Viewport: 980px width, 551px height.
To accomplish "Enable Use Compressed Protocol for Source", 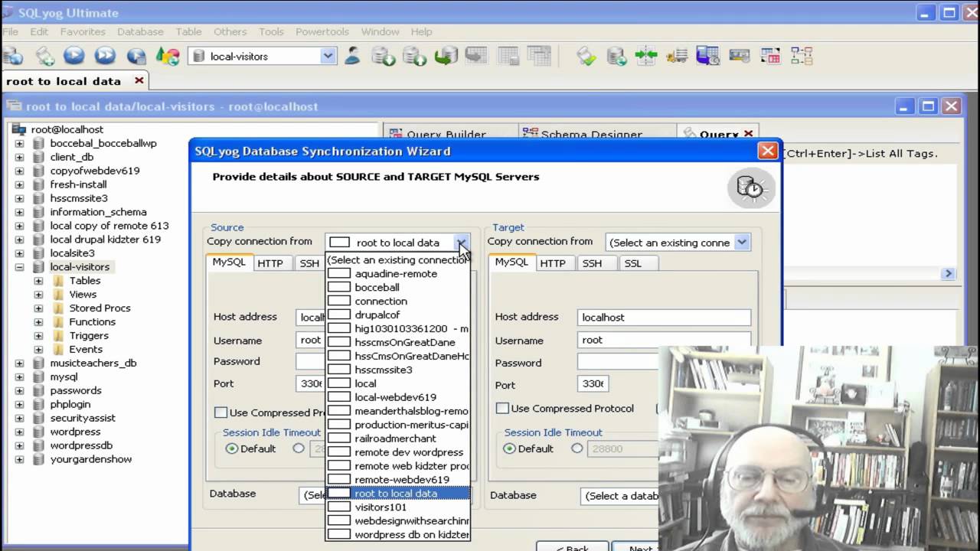I will [x=220, y=412].
